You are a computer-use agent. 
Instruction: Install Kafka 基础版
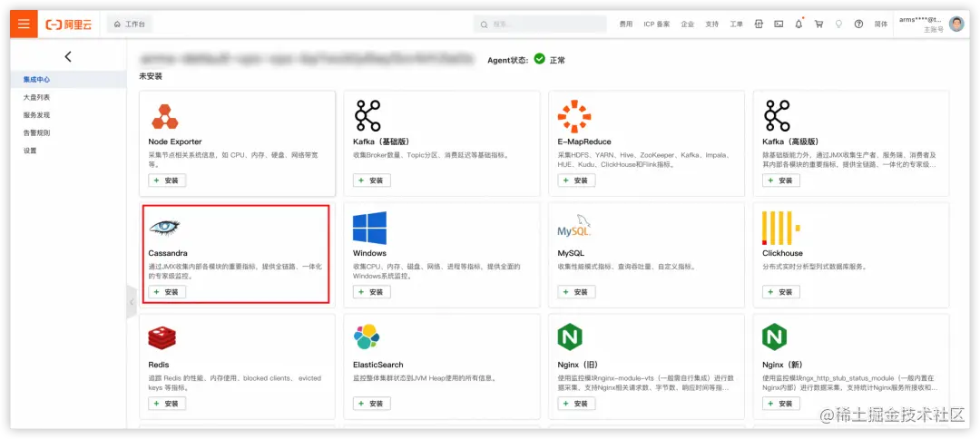tap(372, 180)
